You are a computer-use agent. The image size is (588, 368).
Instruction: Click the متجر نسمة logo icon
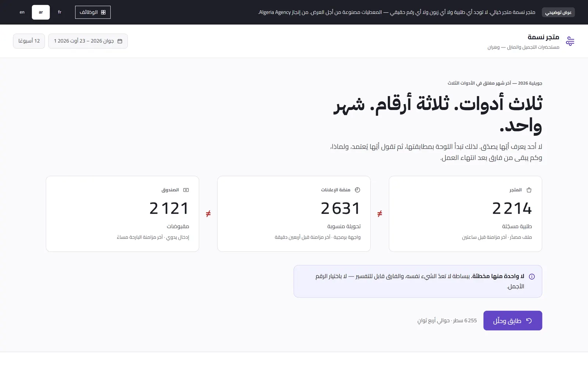coord(570,41)
